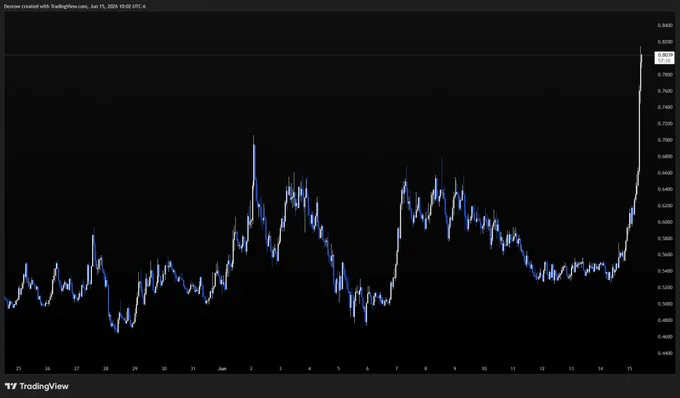Select the date label 14

coord(600,369)
